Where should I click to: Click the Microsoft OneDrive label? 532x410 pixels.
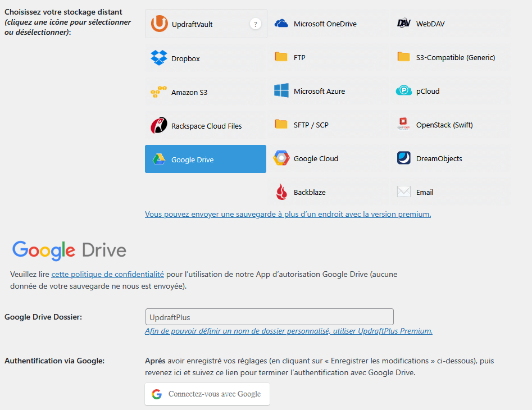coord(325,24)
